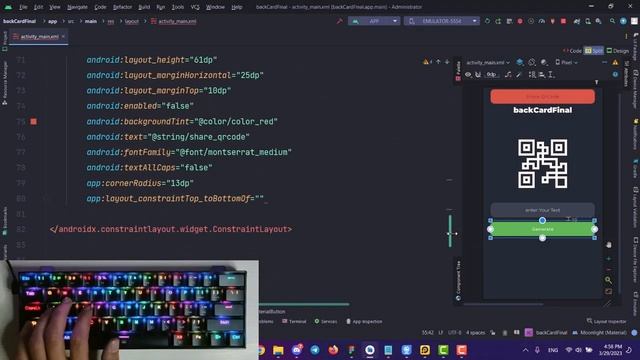Click the app breadcrumb in navigation bar
Screen dimensions: 640x360
(53, 21)
